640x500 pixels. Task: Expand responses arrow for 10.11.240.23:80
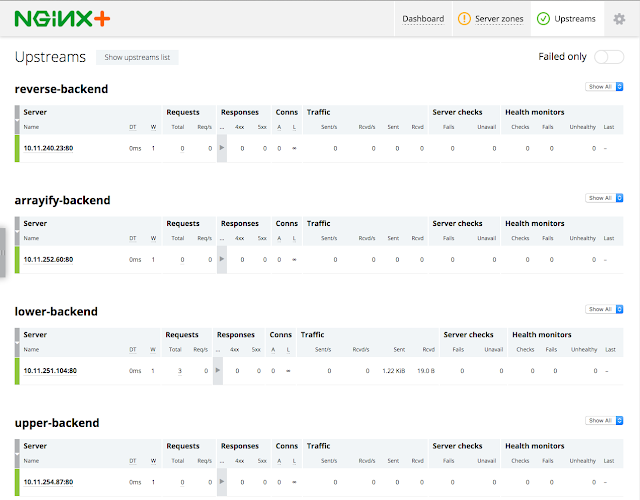point(222,148)
